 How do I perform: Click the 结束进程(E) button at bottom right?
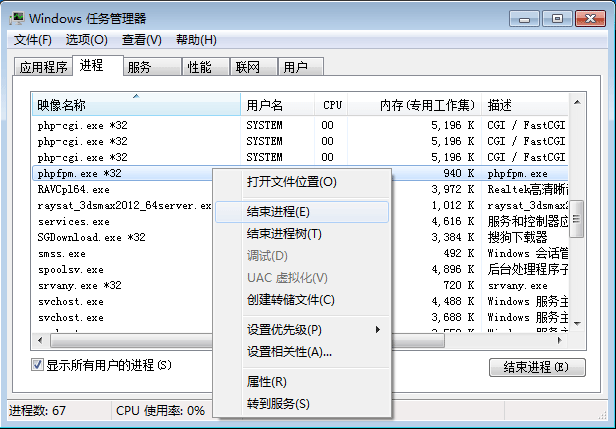537,367
